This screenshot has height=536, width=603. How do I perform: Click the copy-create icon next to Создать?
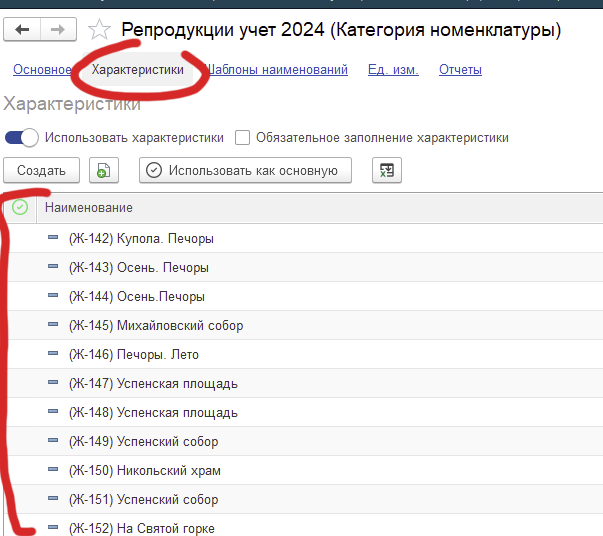coord(102,171)
